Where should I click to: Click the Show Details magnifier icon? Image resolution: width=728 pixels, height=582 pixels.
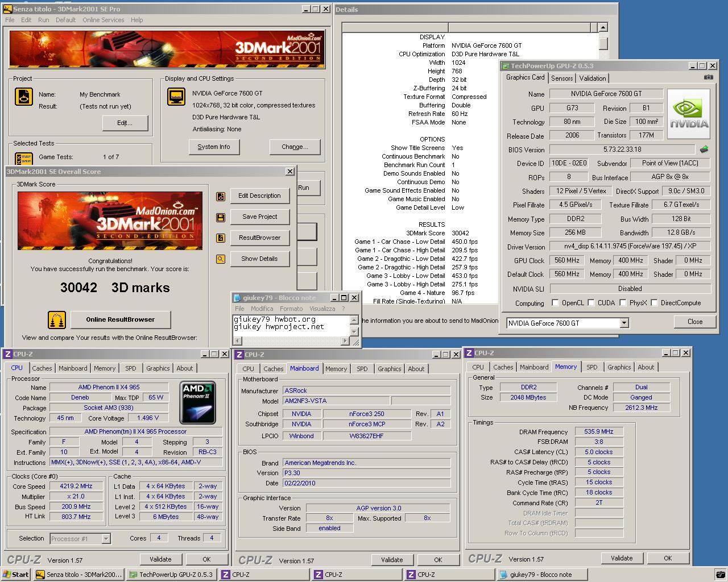pos(221,259)
